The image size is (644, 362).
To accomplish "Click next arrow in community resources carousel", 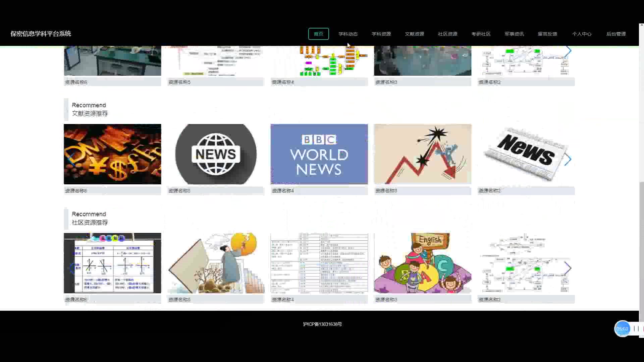I will [x=568, y=268].
